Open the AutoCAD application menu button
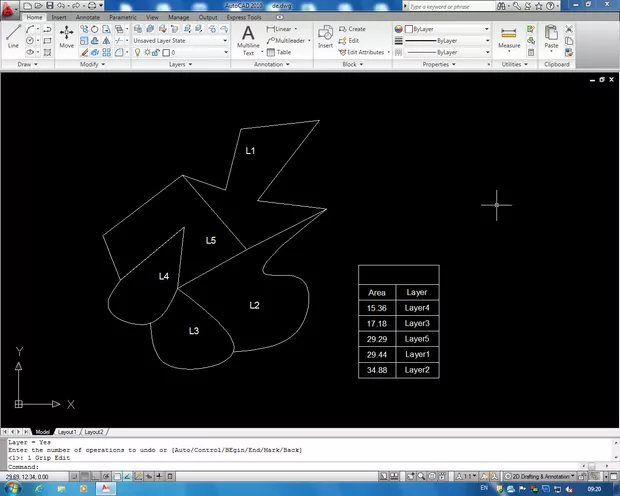The width and height of the screenshot is (620, 496). [x=10, y=8]
